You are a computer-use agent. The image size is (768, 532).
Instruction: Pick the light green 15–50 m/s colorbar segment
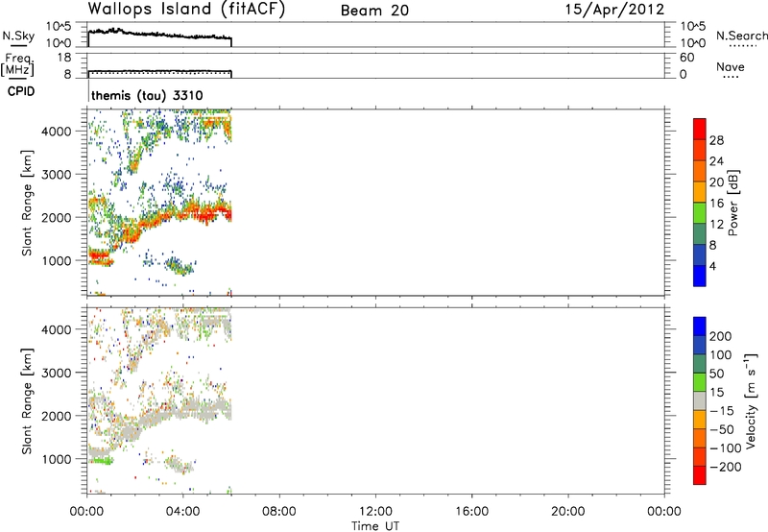700,382
